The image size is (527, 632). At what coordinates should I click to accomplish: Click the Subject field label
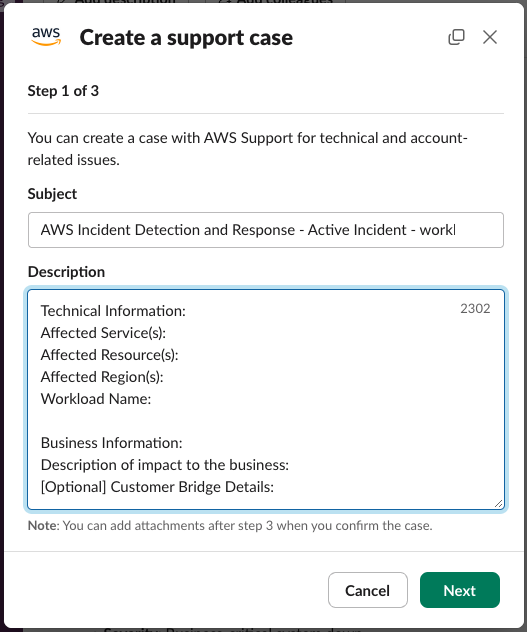52,194
